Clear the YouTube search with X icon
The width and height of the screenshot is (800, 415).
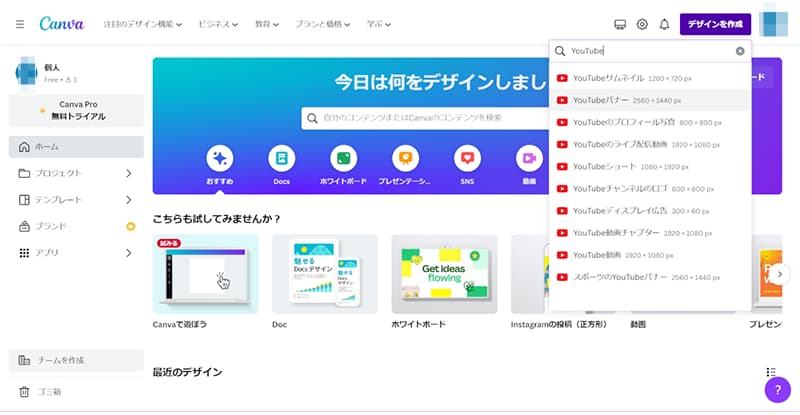(740, 51)
